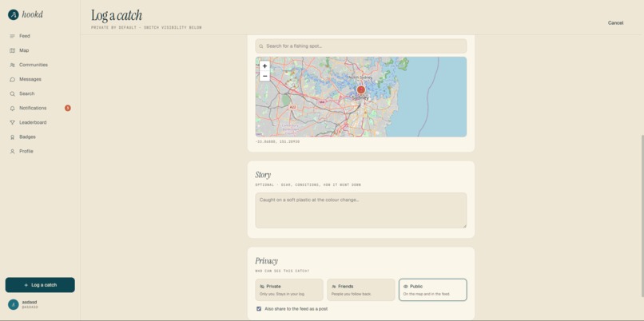Click the map coordinates text
Image resolution: width=644 pixels, height=321 pixels.
[x=277, y=141]
